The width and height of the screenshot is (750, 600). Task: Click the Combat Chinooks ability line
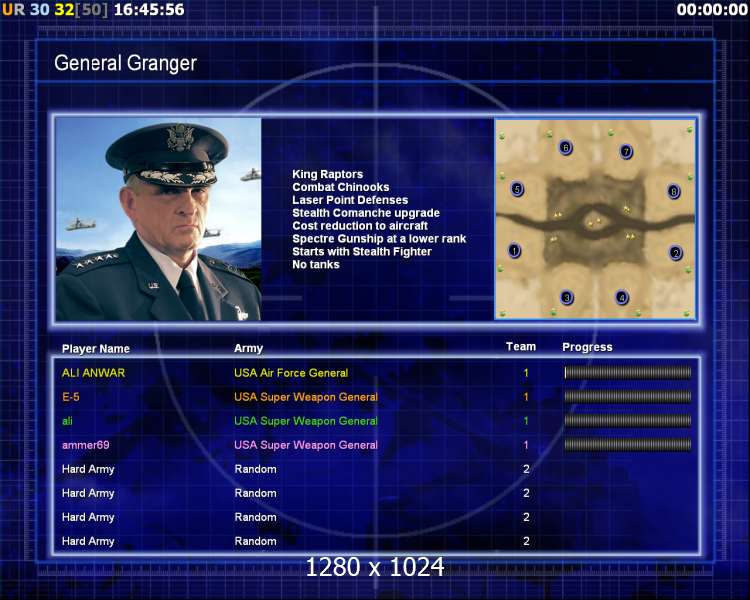click(341, 187)
